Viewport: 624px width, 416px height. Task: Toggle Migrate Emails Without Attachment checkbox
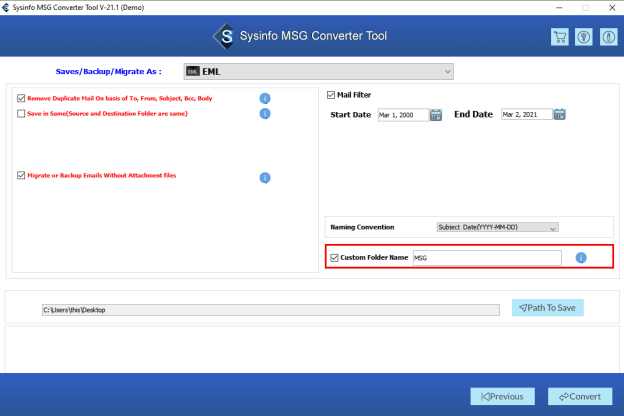21,175
